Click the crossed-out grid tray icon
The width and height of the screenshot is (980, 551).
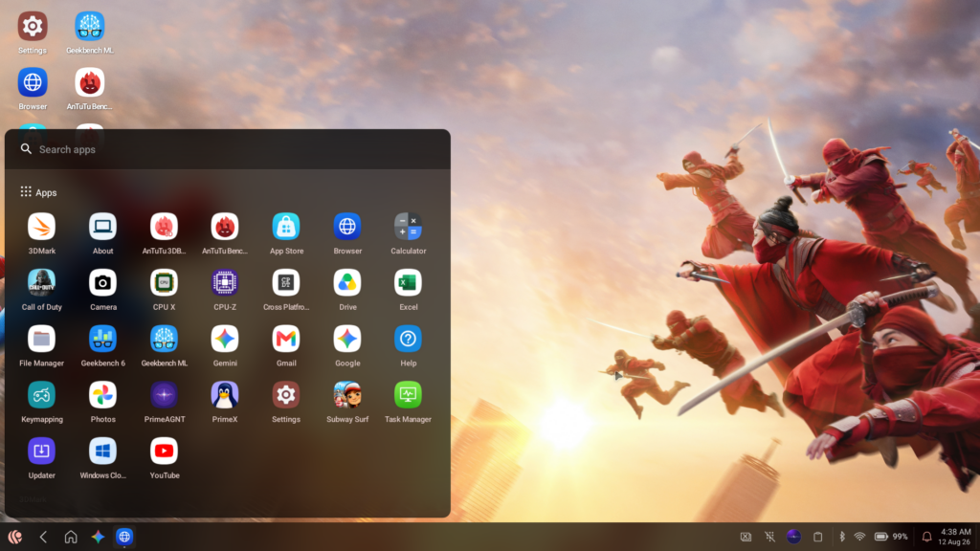pyautogui.click(x=770, y=537)
